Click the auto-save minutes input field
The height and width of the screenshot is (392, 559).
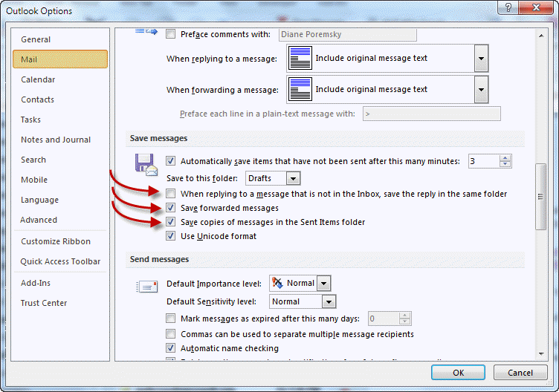(484, 161)
